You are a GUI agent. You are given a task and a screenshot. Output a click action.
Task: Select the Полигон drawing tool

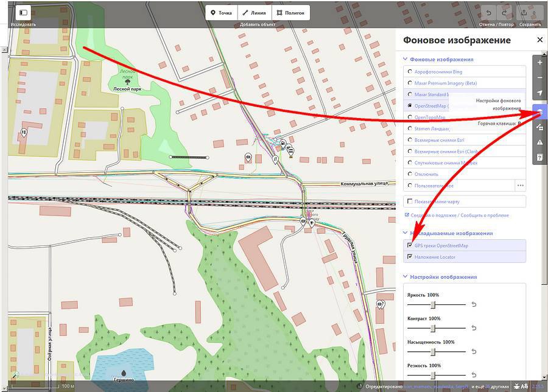click(290, 13)
